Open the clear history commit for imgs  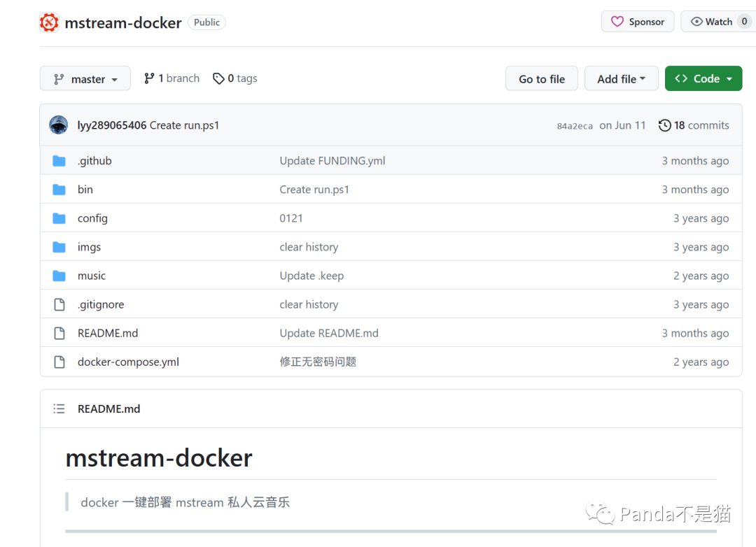click(x=309, y=247)
